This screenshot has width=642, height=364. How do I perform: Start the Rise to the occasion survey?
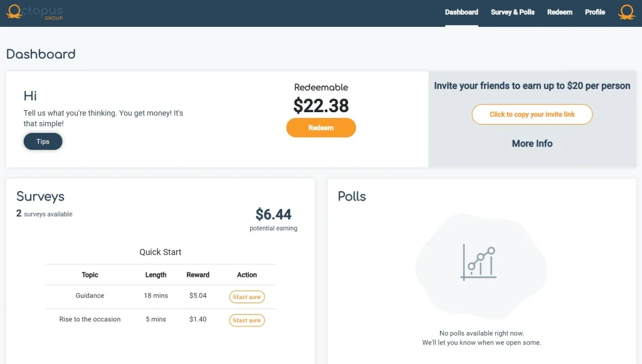tap(247, 320)
